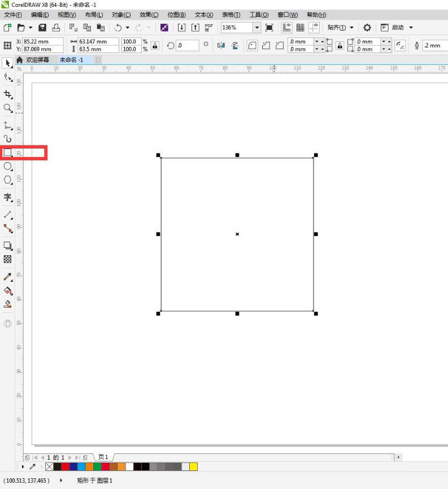The image size is (448, 489).
Task: Select the Interactive Fill bucket tool
Action: [x=8, y=290]
